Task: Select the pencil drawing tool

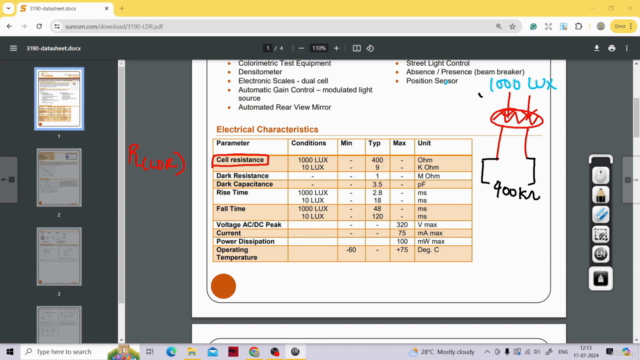Action: [x=601, y=195]
